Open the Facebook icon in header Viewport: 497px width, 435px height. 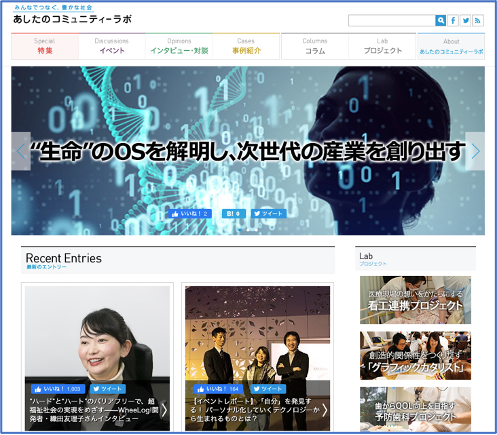453,21
